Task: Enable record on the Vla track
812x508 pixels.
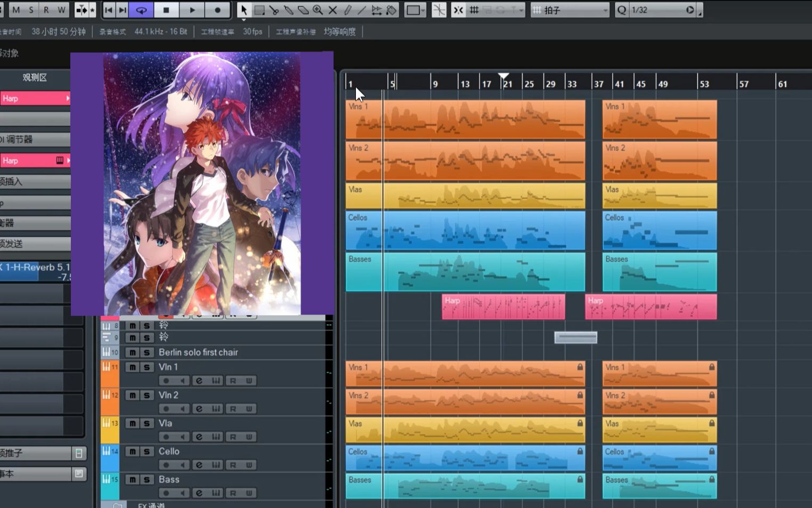Action: [166, 437]
